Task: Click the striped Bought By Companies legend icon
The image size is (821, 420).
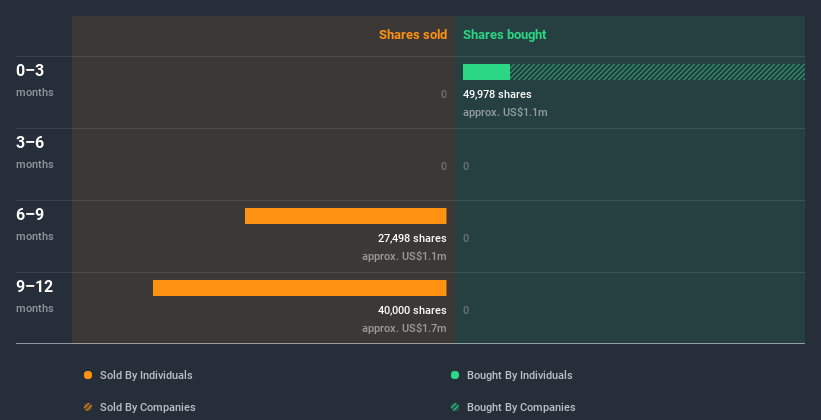Action: (x=455, y=407)
